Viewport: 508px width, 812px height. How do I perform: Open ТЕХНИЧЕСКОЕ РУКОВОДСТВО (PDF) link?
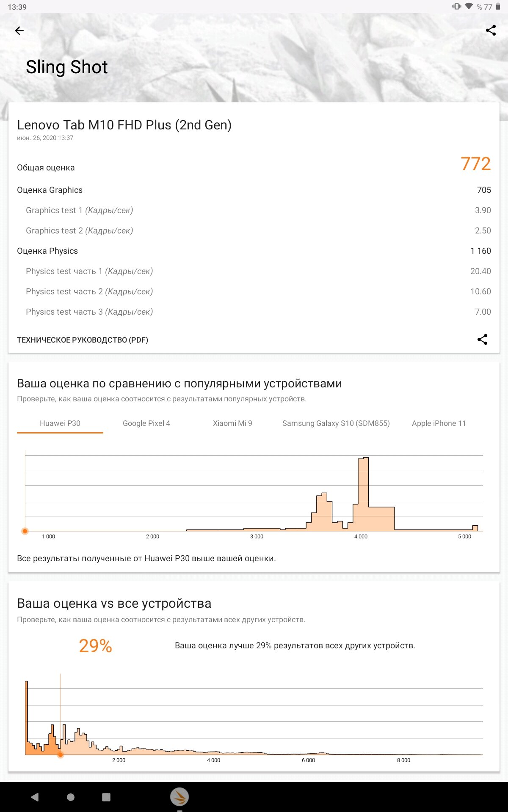83,340
